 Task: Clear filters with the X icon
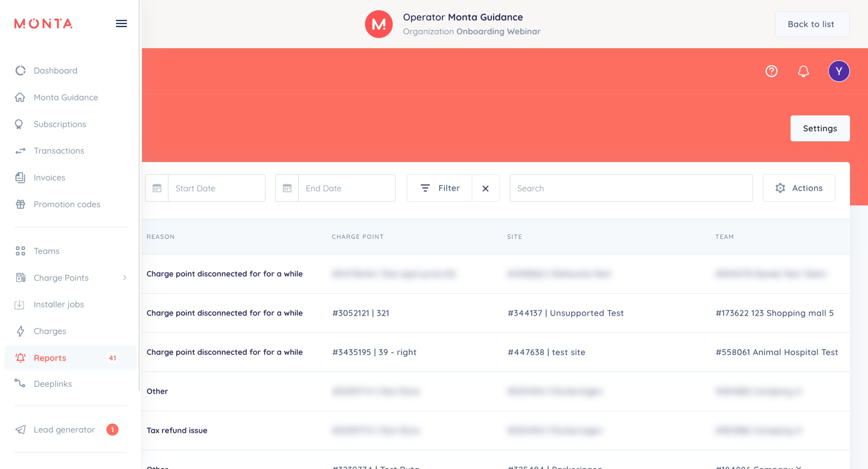(x=486, y=188)
